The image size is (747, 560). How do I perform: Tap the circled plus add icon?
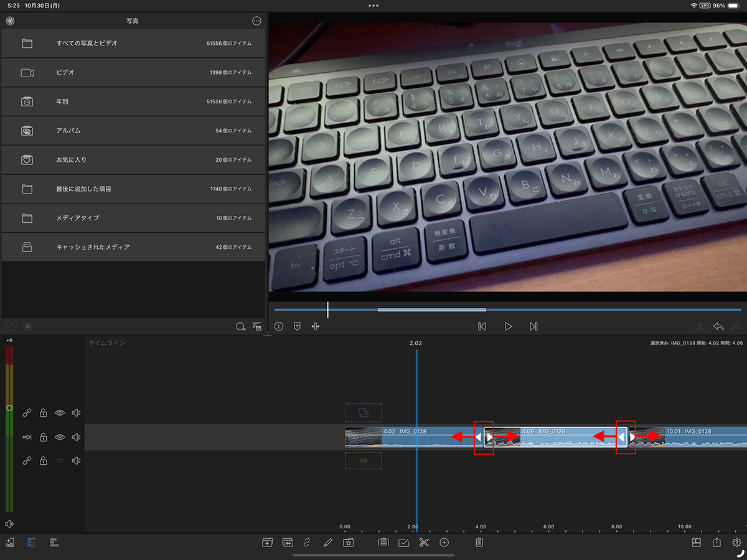click(444, 543)
